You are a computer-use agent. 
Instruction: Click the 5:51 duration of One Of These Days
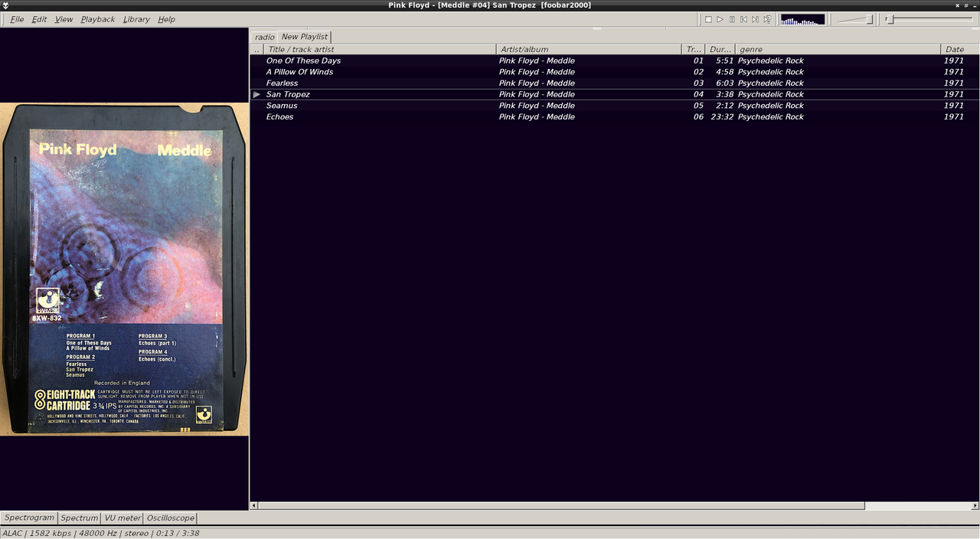click(x=724, y=60)
